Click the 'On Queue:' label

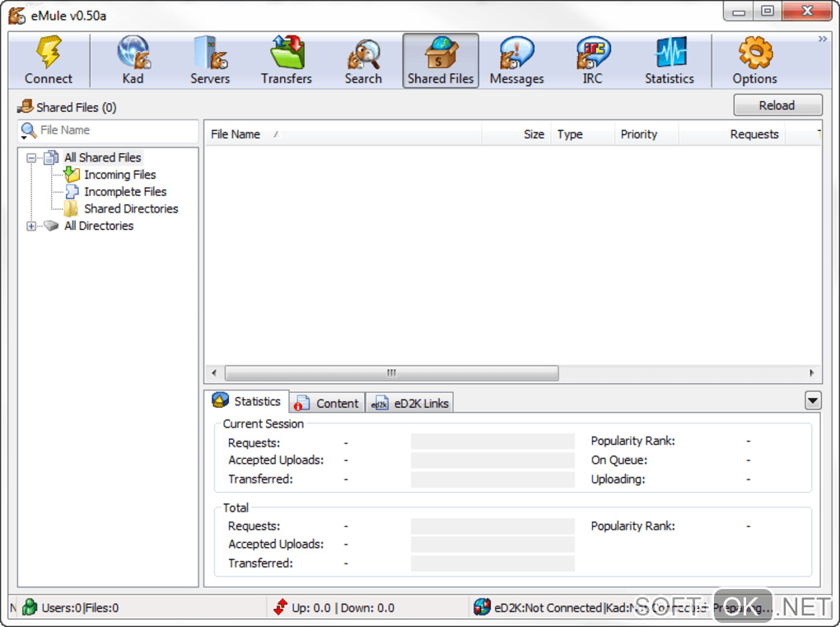(x=619, y=461)
